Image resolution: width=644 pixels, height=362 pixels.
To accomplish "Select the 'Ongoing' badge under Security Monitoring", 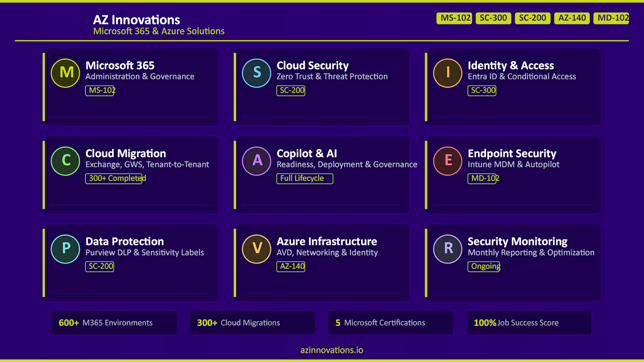I will point(484,266).
